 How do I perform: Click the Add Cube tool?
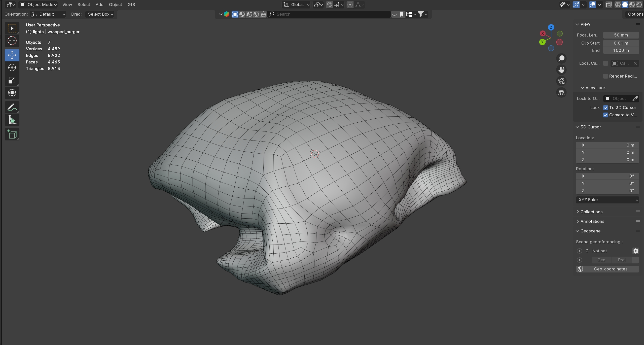[12, 134]
